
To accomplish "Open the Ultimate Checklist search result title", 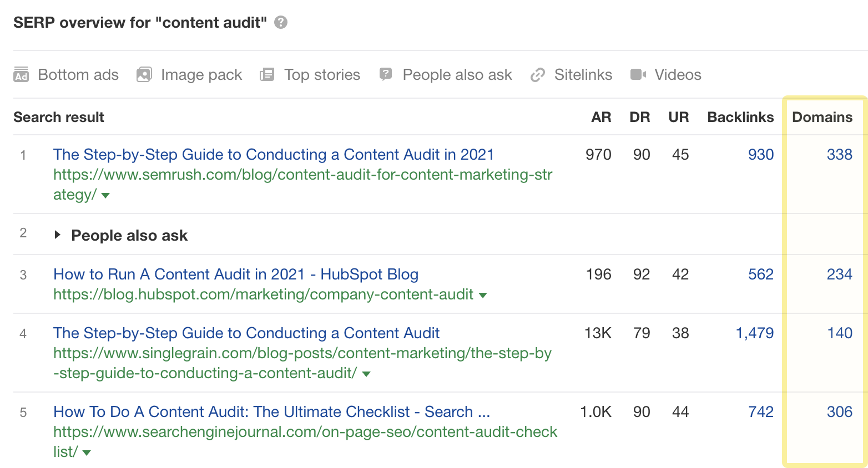I will point(271,411).
